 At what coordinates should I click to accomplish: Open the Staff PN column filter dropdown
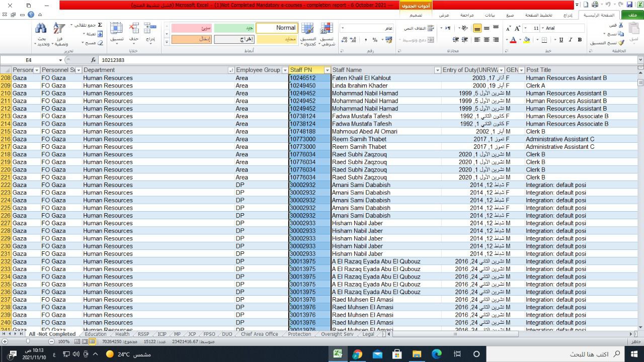(x=327, y=70)
